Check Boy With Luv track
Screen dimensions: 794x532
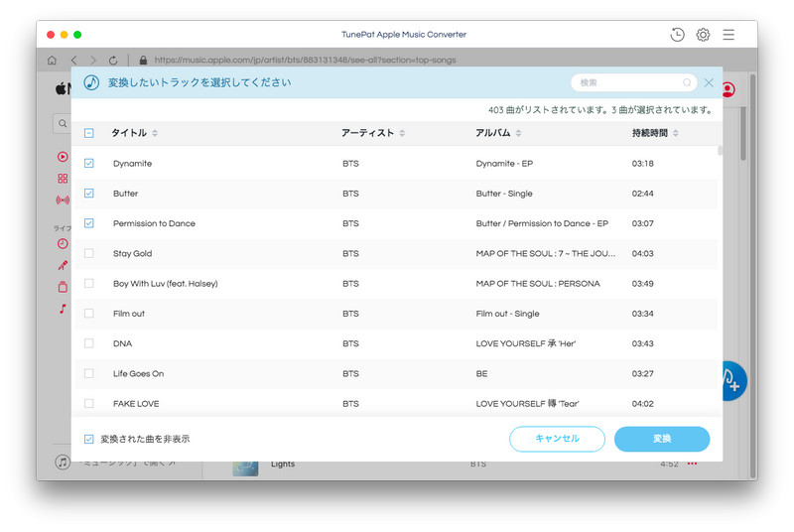[x=89, y=283]
